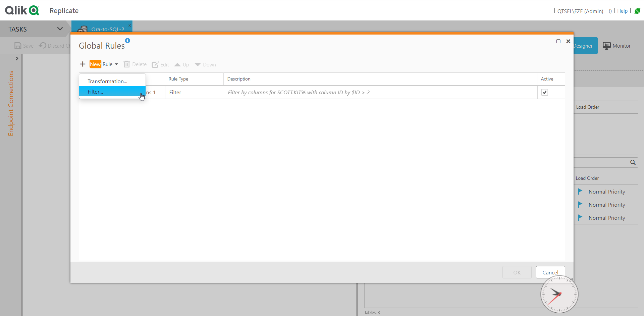
Task: Uncheck Active checkbox for Filter rule
Action: coord(545,92)
